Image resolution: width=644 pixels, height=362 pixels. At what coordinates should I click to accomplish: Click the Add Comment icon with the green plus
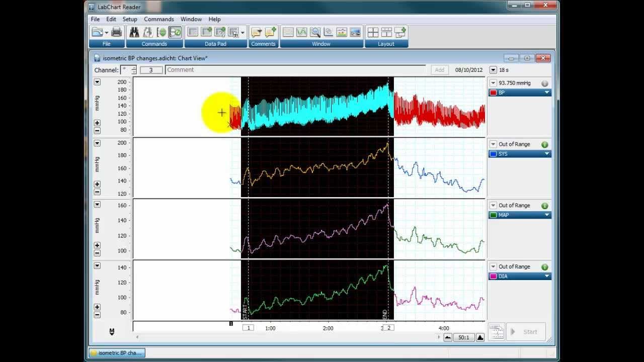[x=271, y=32]
